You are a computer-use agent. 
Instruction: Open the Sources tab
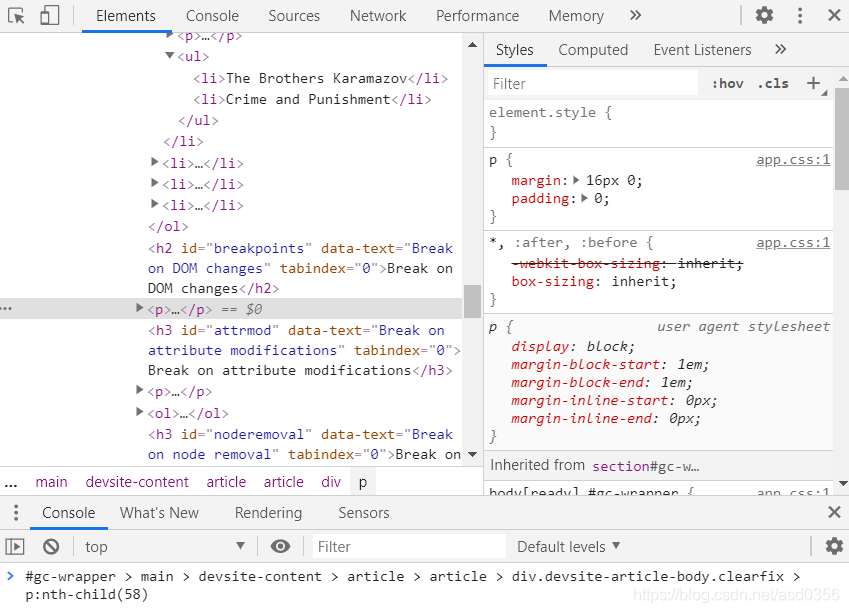point(294,16)
